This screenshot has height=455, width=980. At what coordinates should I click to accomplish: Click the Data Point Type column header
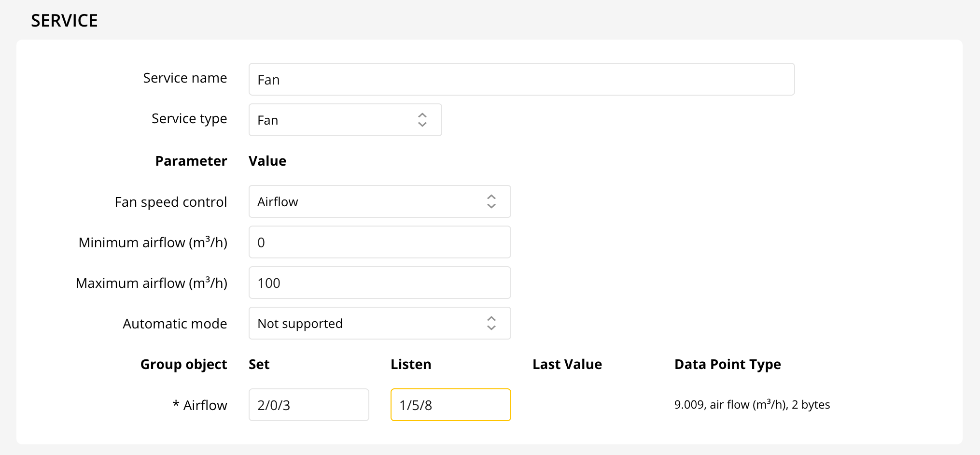[727, 364]
